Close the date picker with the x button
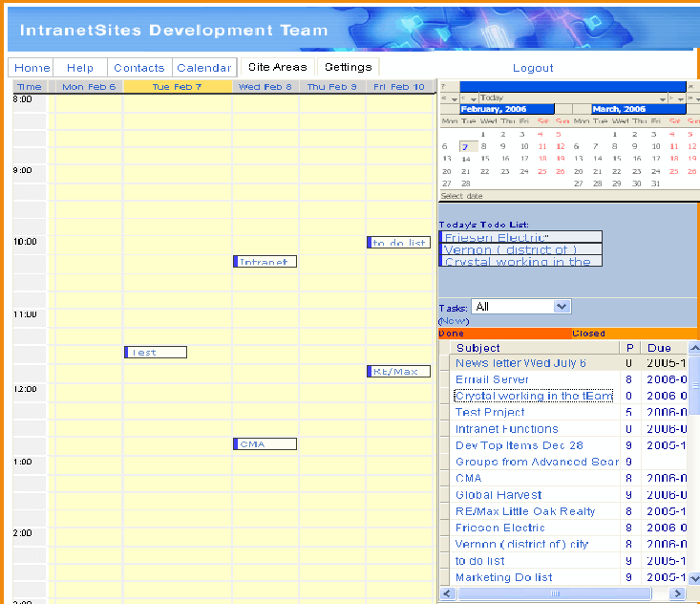The width and height of the screenshot is (700, 604). click(691, 86)
